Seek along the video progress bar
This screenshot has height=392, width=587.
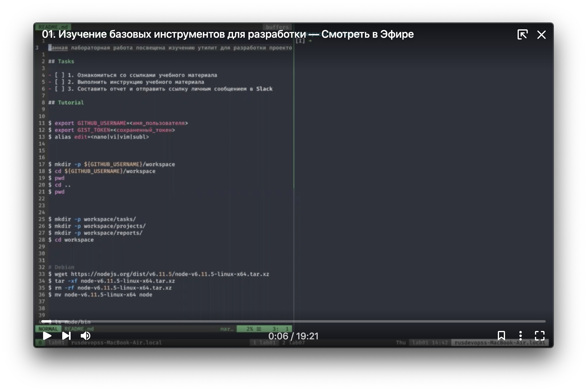pos(293,321)
